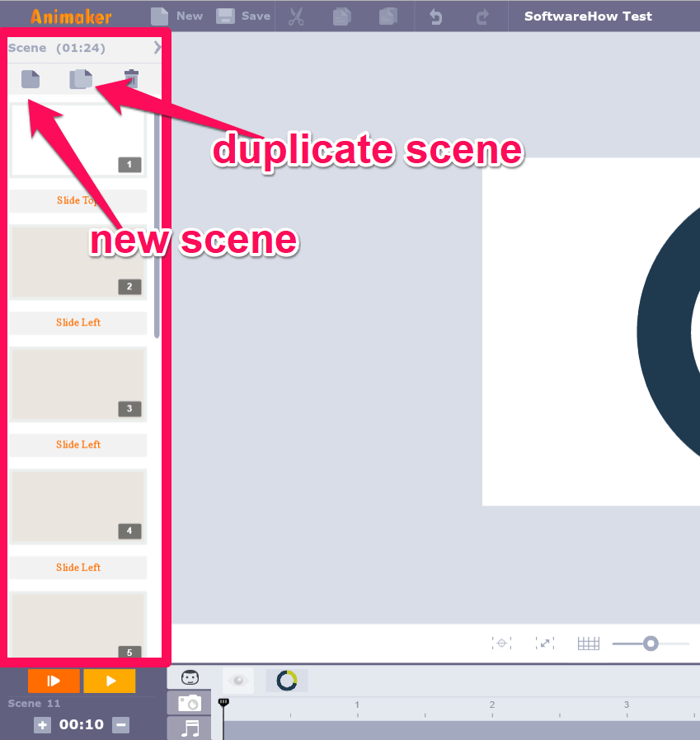This screenshot has height=740, width=700.
Task: Click New in the top toolbar
Action: click(177, 16)
